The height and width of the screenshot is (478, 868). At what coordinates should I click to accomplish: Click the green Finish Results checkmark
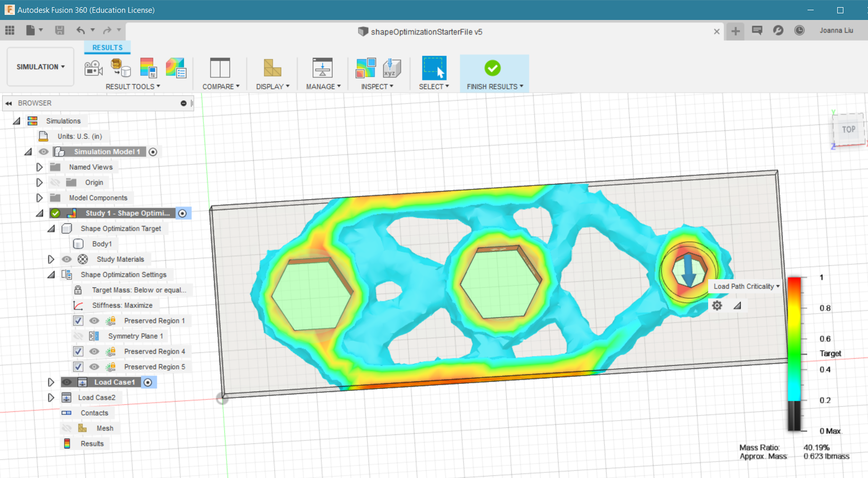492,68
